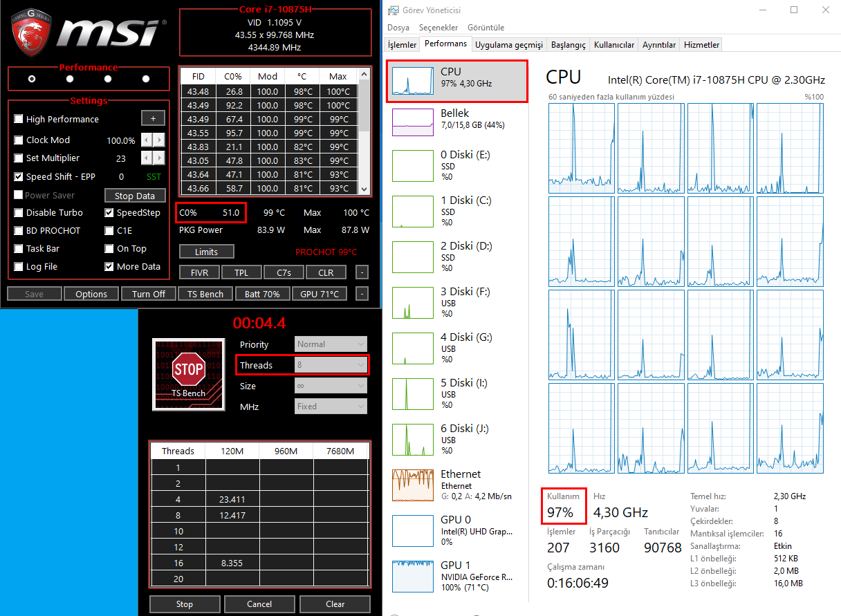Toggle Clock Mod checkbox
The width and height of the screenshot is (841, 616).
coord(19,140)
